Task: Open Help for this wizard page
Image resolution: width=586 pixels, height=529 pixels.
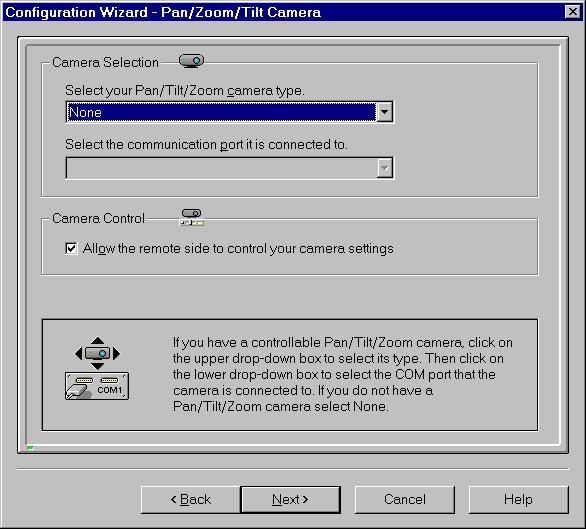Action: coord(518,499)
